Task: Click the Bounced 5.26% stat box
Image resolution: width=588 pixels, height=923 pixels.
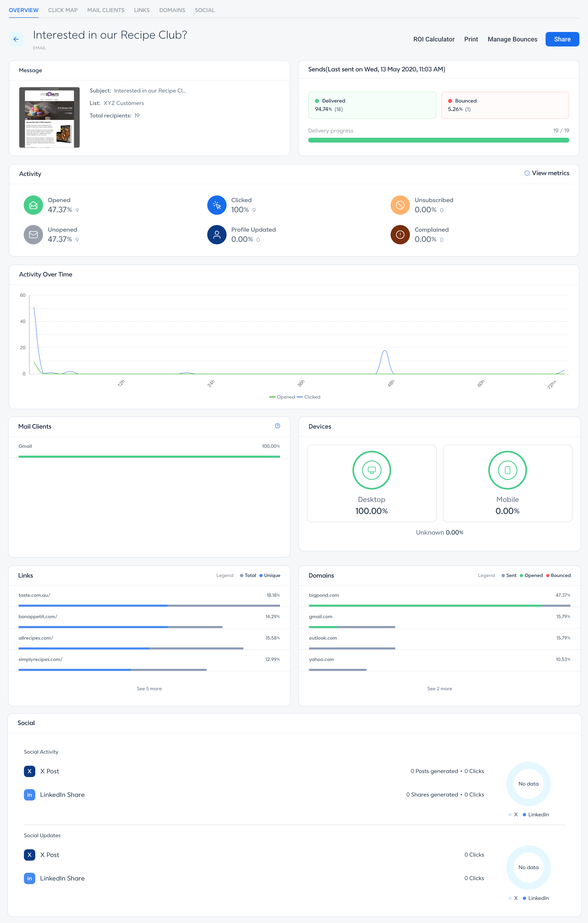Action: coord(505,105)
